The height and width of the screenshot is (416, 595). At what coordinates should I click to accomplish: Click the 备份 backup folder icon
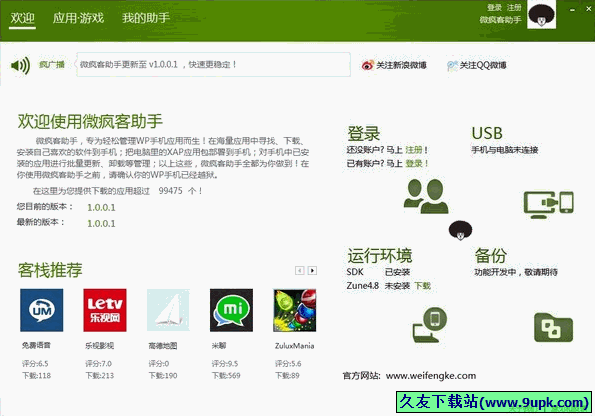click(x=553, y=327)
